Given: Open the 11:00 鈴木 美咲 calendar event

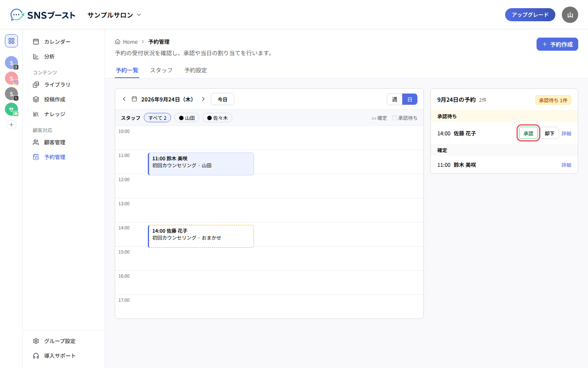Looking at the screenshot, I should (x=201, y=164).
